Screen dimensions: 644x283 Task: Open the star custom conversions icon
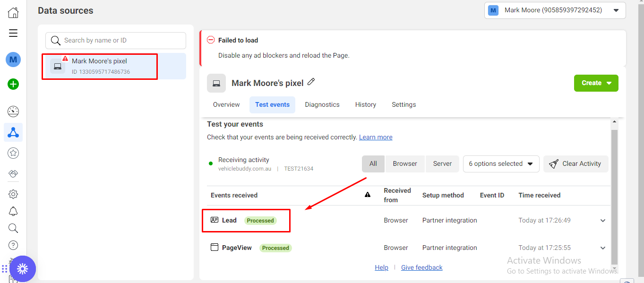point(13,153)
